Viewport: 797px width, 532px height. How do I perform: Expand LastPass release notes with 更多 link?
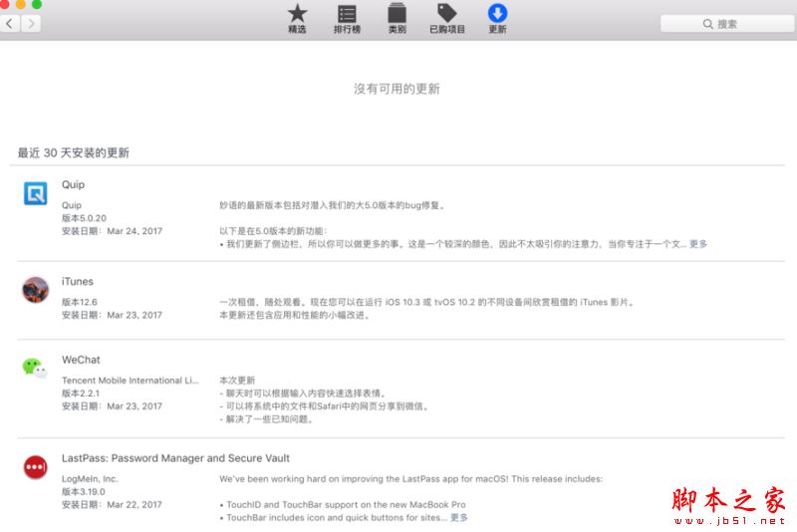click(x=459, y=517)
